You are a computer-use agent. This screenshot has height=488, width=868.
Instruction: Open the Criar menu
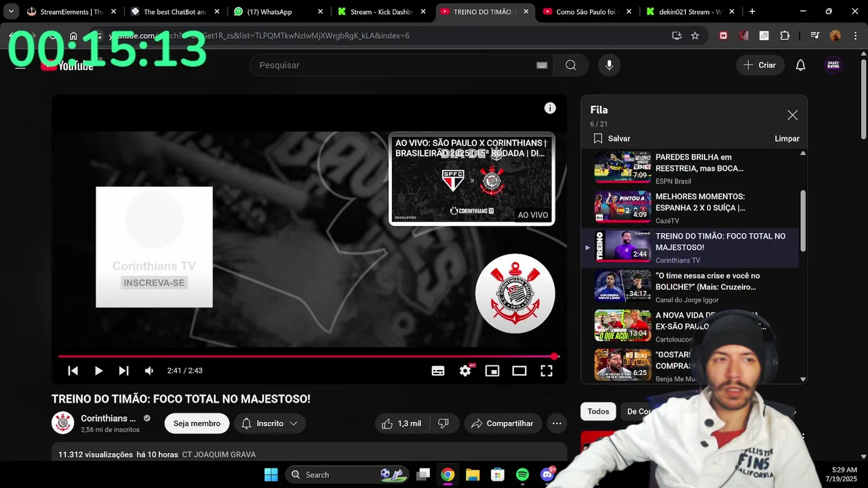[x=759, y=65]
